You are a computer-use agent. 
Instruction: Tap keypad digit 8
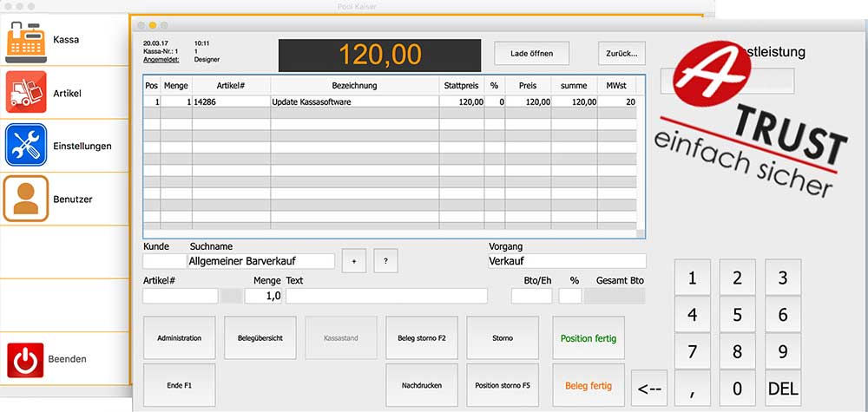click(x=737, y=351)
